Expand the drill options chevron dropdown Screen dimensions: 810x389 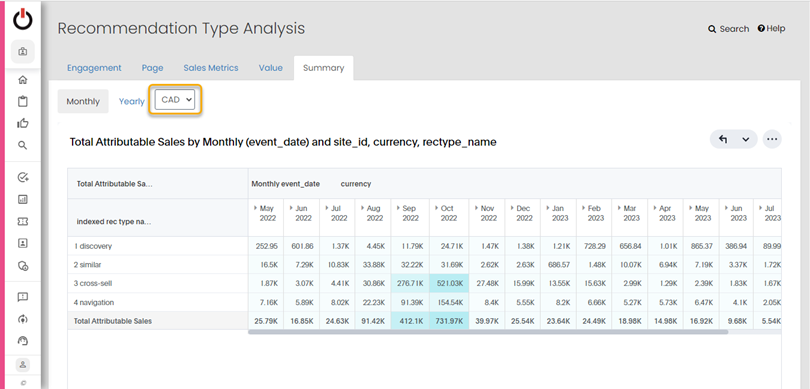(745, 139)
